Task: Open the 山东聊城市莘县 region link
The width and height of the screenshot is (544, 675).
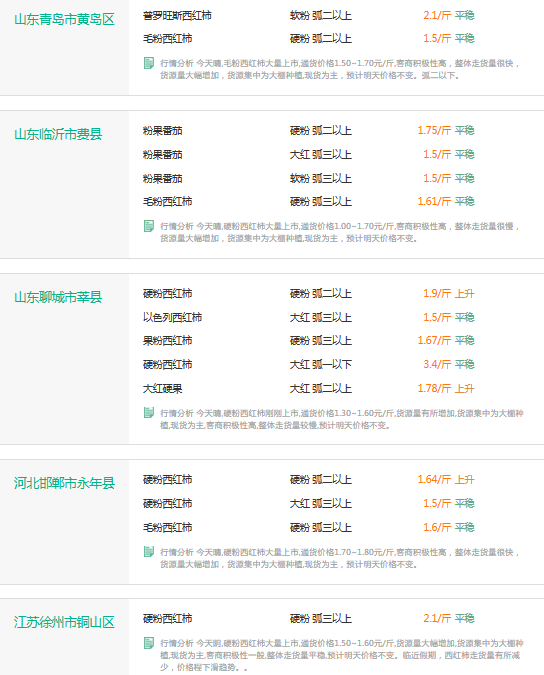Action: coord(58,297)
